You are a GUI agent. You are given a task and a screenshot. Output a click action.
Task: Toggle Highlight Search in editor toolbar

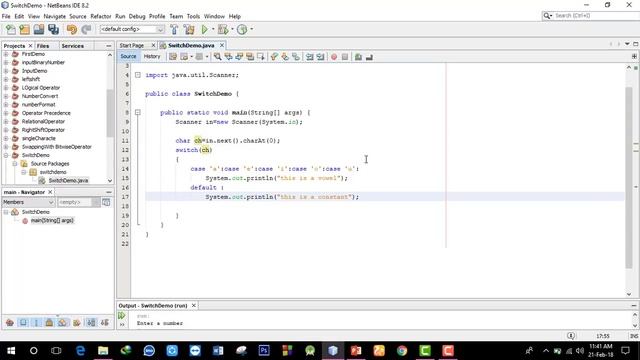[250, 57]
